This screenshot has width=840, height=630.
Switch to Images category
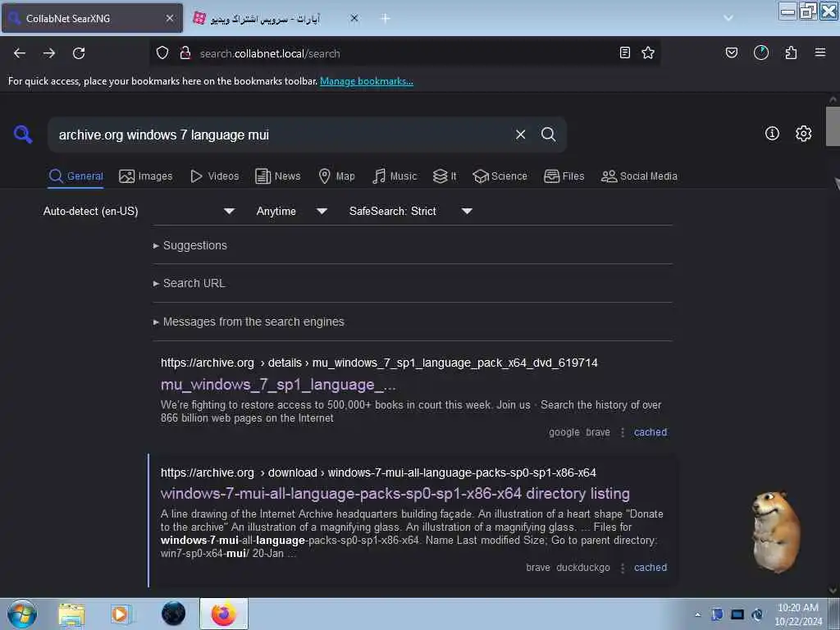click(146, 176)
